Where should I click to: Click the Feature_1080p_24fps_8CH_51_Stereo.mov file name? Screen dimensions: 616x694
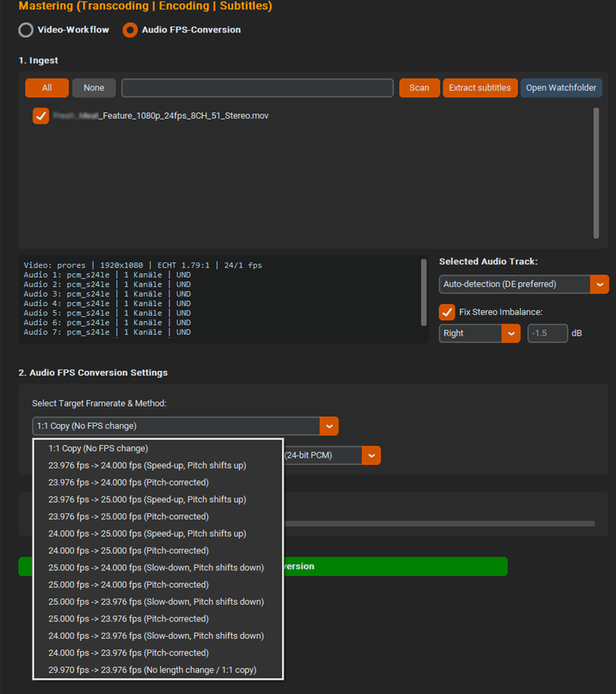pos(161,116)
